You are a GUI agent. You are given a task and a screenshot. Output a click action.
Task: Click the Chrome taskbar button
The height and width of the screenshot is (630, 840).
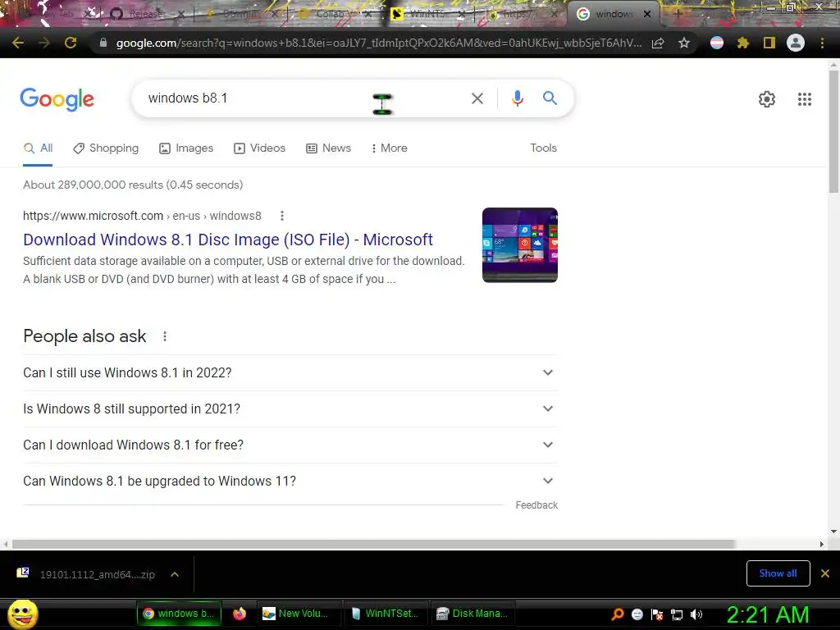click(x=179, y=614)
